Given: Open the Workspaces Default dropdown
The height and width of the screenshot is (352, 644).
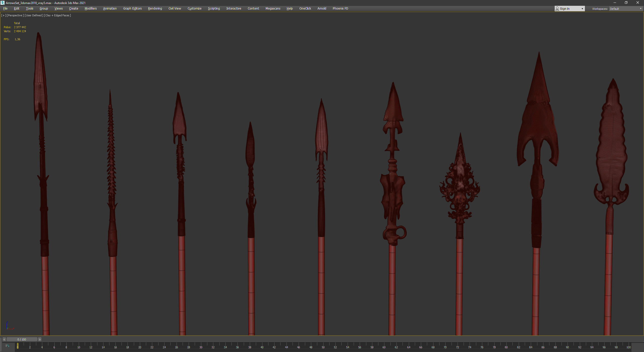Looking at the screenshot, I should click(x=625, y=9).
